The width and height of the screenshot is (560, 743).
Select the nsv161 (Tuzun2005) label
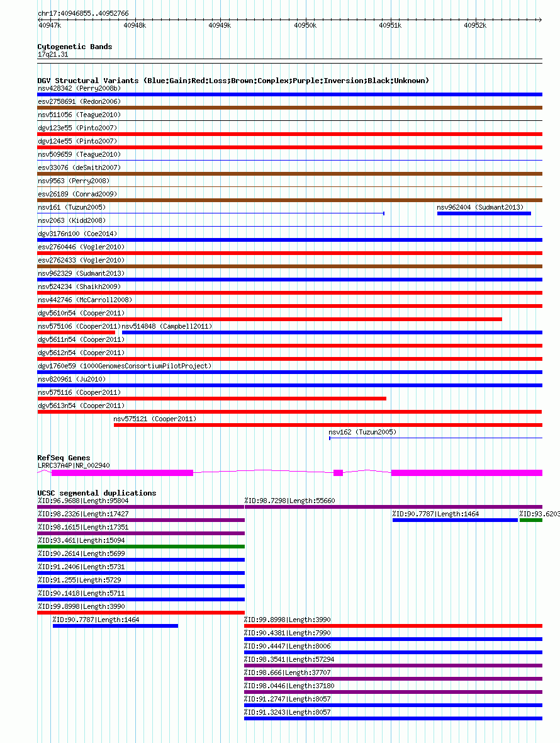pos(72,208)
